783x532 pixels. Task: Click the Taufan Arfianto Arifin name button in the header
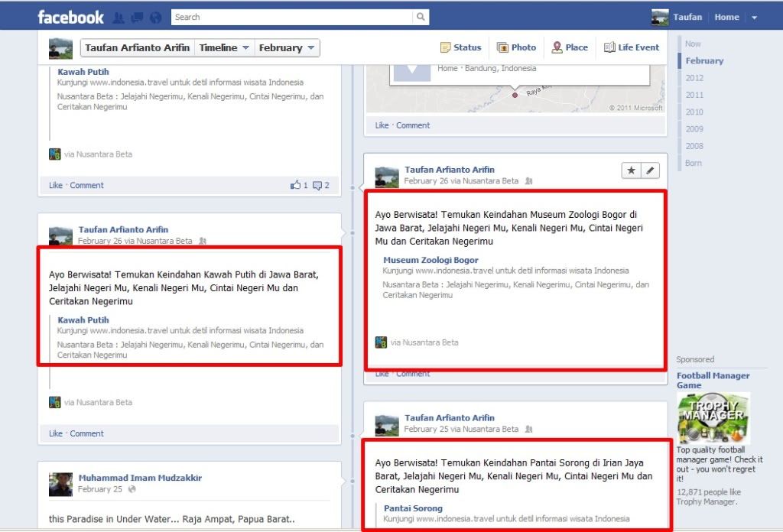138,48
